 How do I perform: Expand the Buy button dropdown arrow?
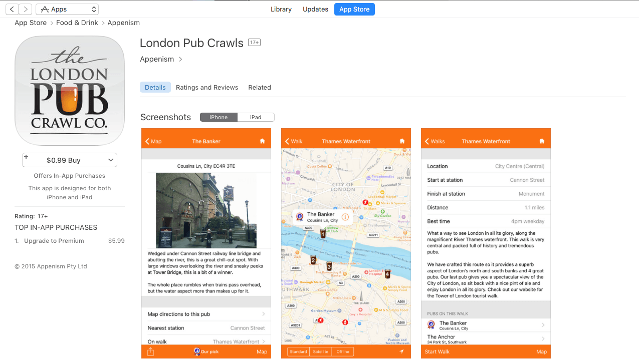[x=111, y=160]
